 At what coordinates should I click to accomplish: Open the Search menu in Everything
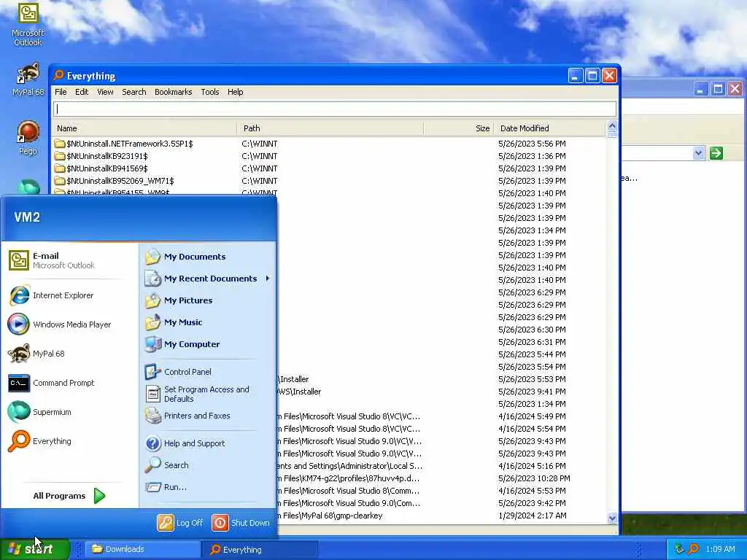pyautogui.click(x=134, y=92)
